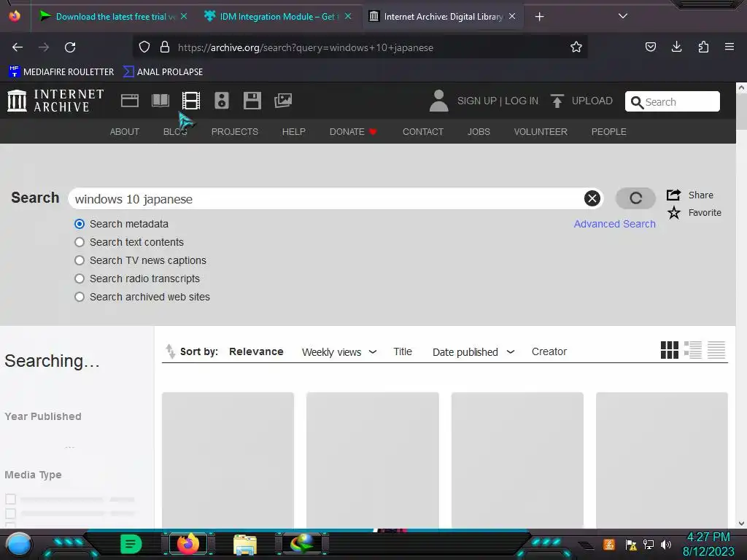Click the Share icon
The width and height of the screenshot is (747, 560).
(673, 195)
